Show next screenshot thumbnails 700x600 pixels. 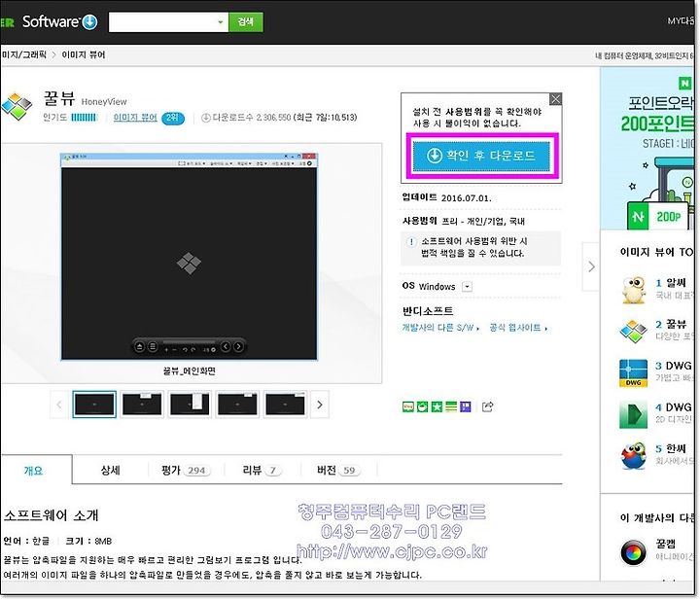(x=320, y=405)
